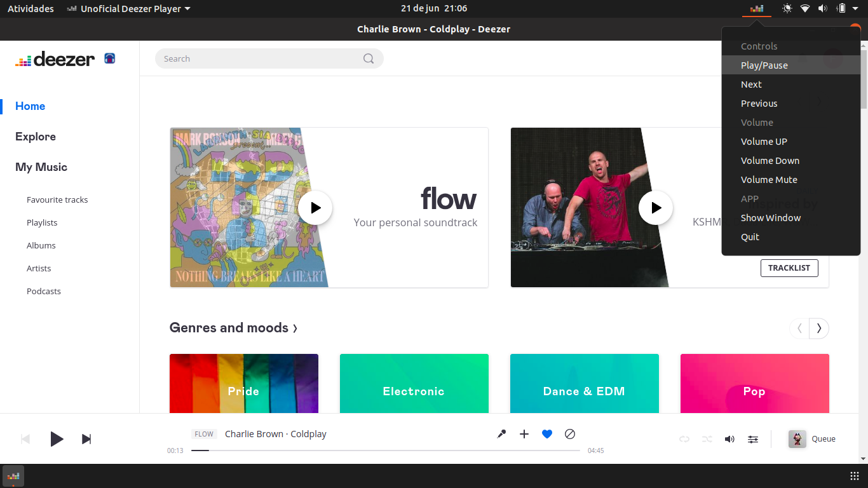This screenshot has width=868, height=488.
Task: Open the Electronic genre card
Action: [x=414, y=384]
